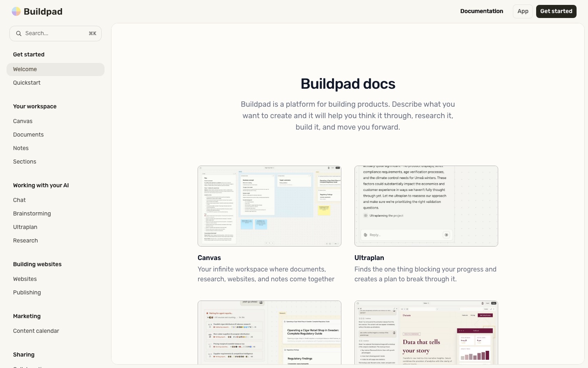The height and width of the screenshot is (368, 588).
Task: Click the Canvas preview thumbnail
Action: (x=269, y=206)
